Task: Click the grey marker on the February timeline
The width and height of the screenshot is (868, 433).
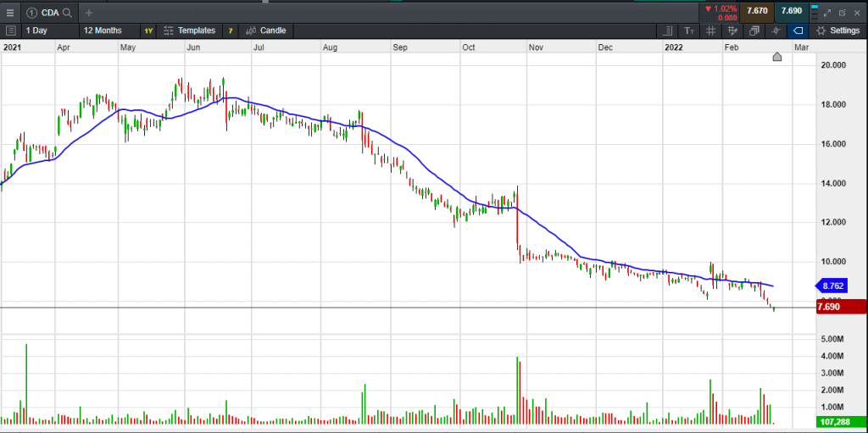Action: pos(776,58)
